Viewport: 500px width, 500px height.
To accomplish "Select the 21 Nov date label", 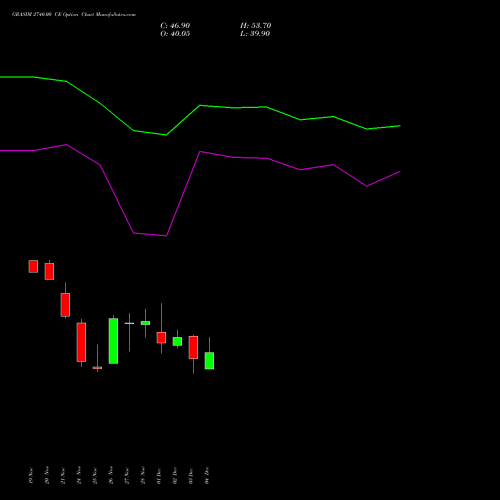I will click(63, 476).
